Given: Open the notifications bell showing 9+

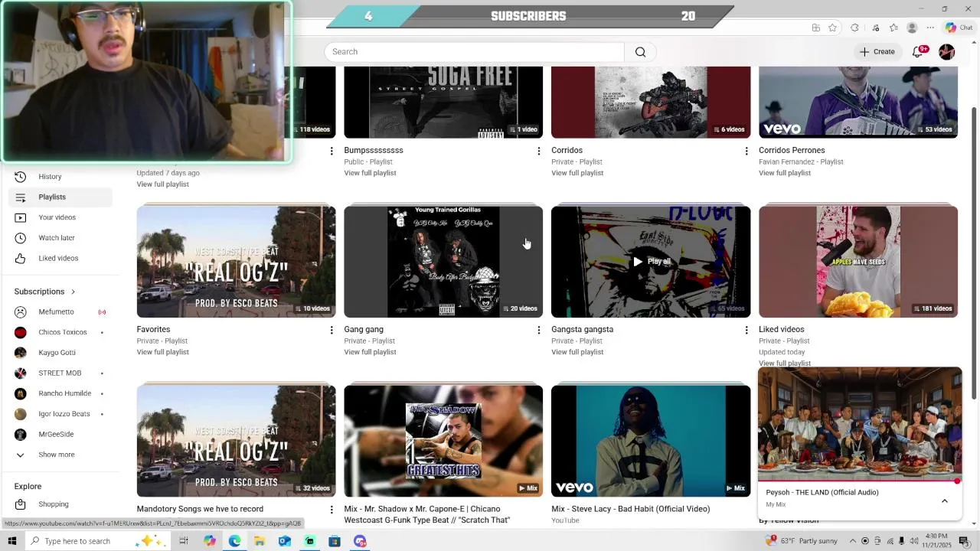Looking at the screenshot, I should click(918, 52).
